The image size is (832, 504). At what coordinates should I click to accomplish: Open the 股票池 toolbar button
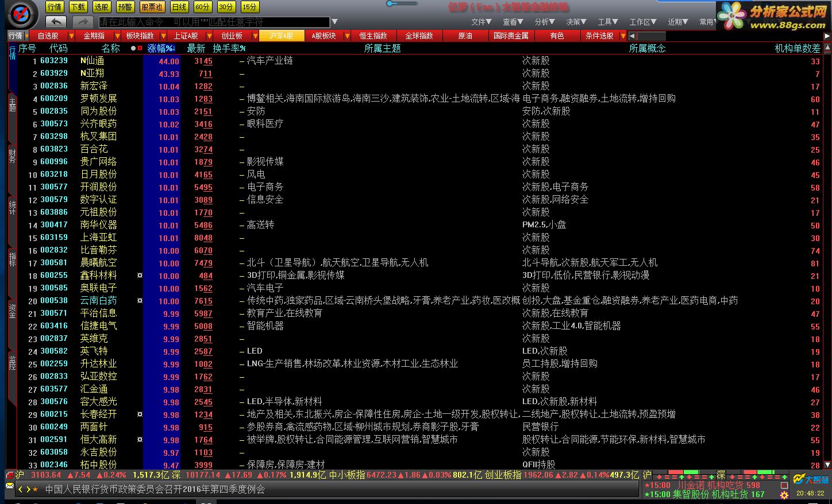pos(152,7)
